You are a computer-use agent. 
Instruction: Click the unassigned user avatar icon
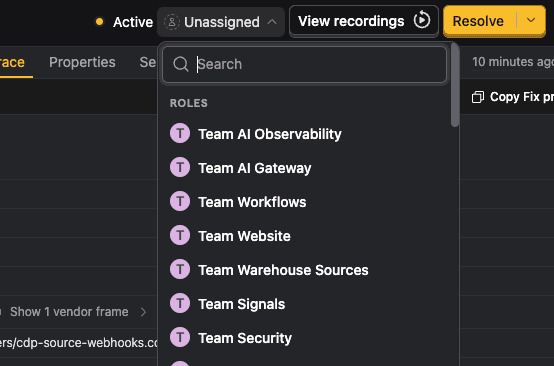(x=172, y=22)
